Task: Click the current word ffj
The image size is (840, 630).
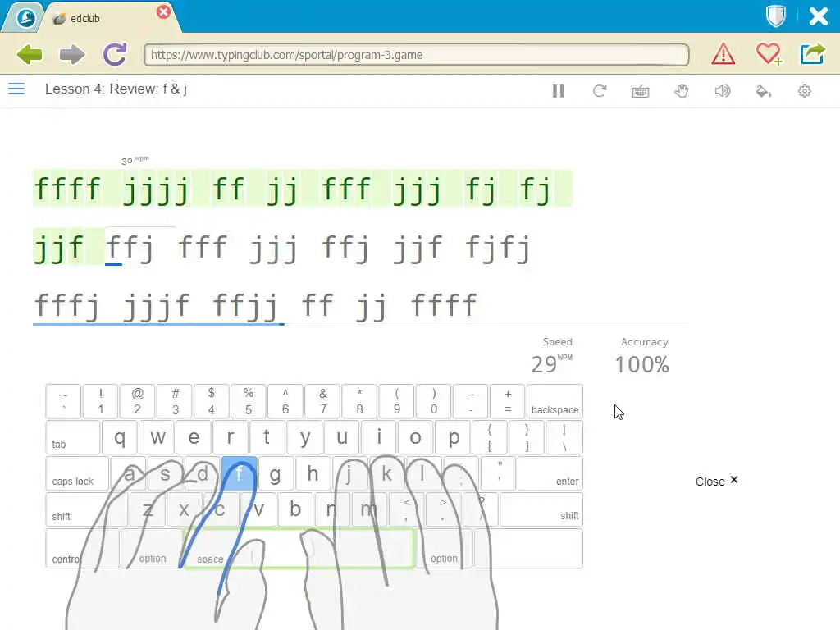Action: click(x=130, y=248)
